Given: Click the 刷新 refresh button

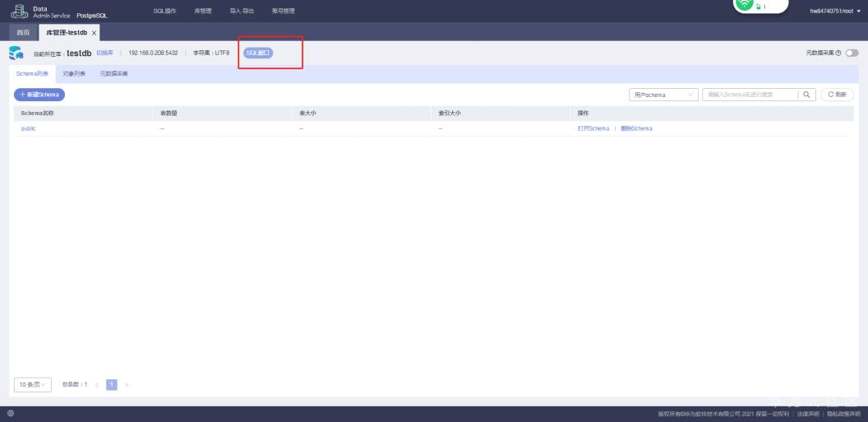Looking at the screenshot, I should coord(837,95).
